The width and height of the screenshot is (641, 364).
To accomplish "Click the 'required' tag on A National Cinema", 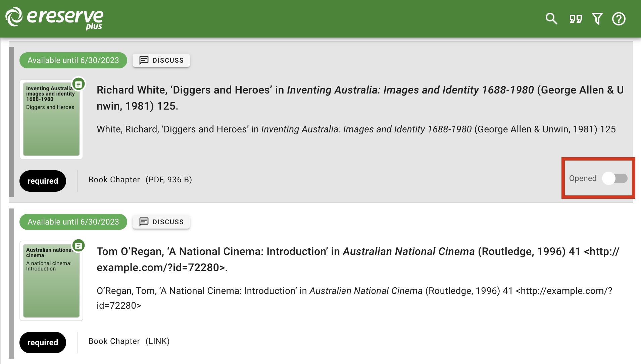I will coord(43,343).
